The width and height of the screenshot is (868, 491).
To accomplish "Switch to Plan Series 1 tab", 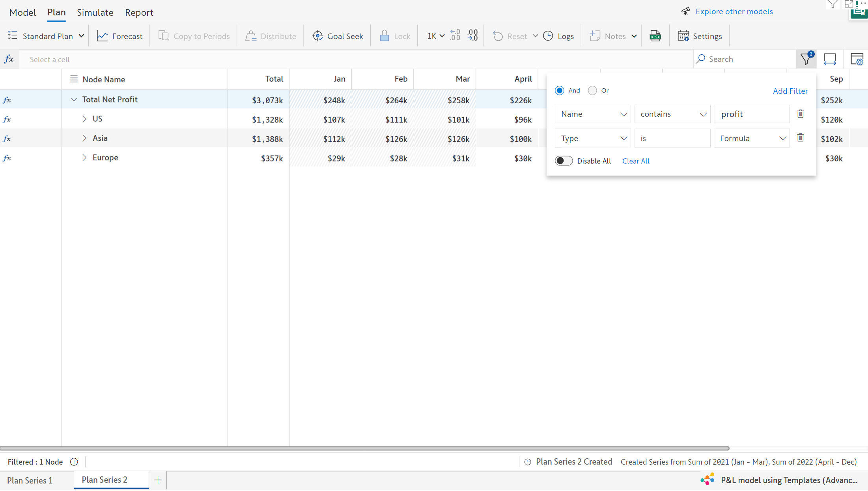I will 30,480.
